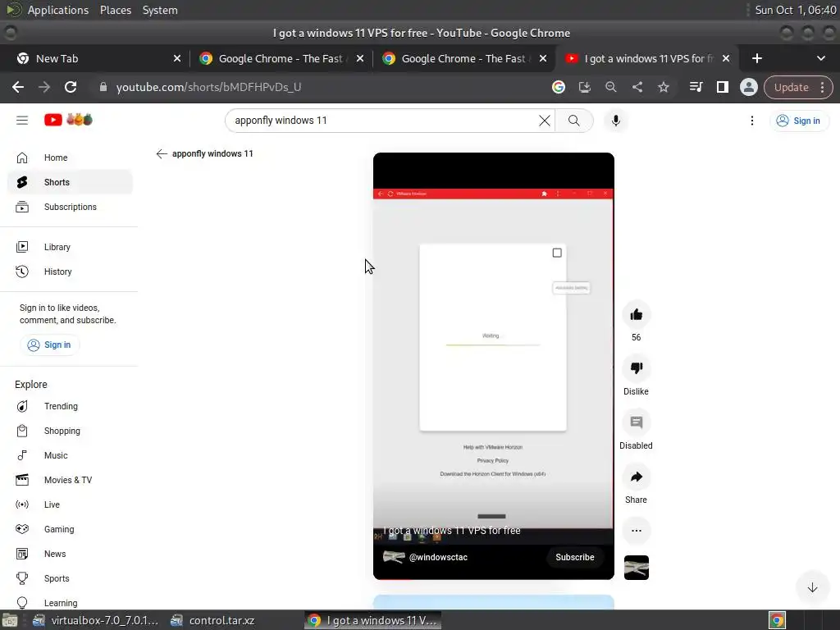840x630 pixels.
Task: Click the Disabled comments icon
Action: (637, 422)
